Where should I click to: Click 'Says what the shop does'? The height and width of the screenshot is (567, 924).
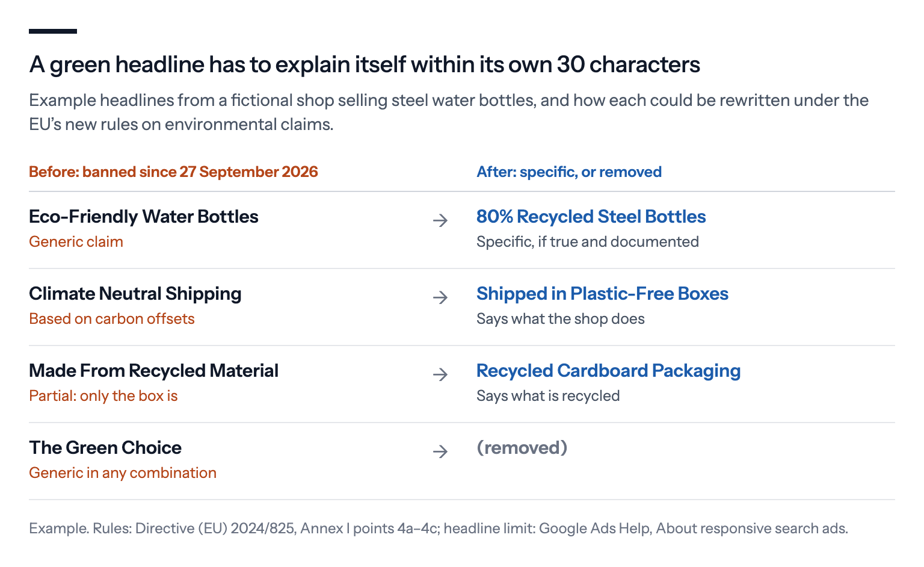click(x=561, y=318)
